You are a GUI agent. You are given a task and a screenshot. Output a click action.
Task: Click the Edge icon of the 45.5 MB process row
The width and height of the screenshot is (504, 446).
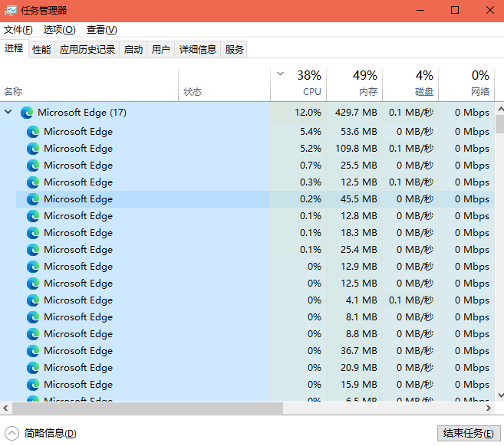click(x=33, y=199)
